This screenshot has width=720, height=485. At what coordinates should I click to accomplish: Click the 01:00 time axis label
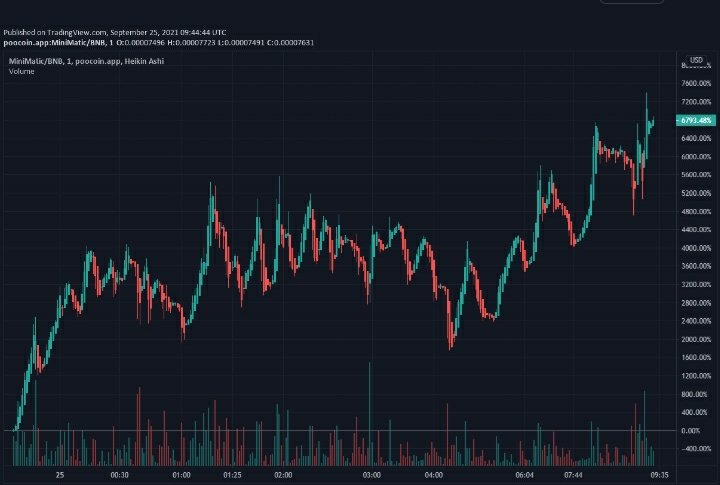[181, 475]
